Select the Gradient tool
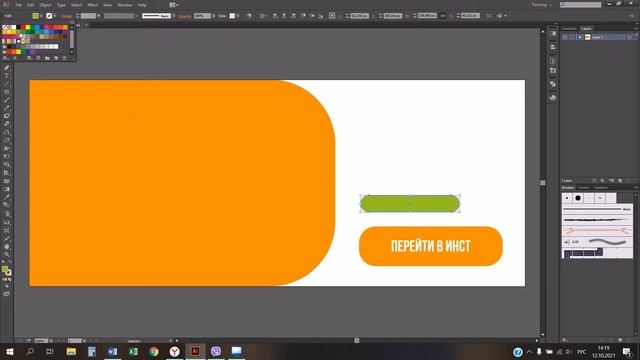This screenshot has height=360, width=640. click(7, 189)
